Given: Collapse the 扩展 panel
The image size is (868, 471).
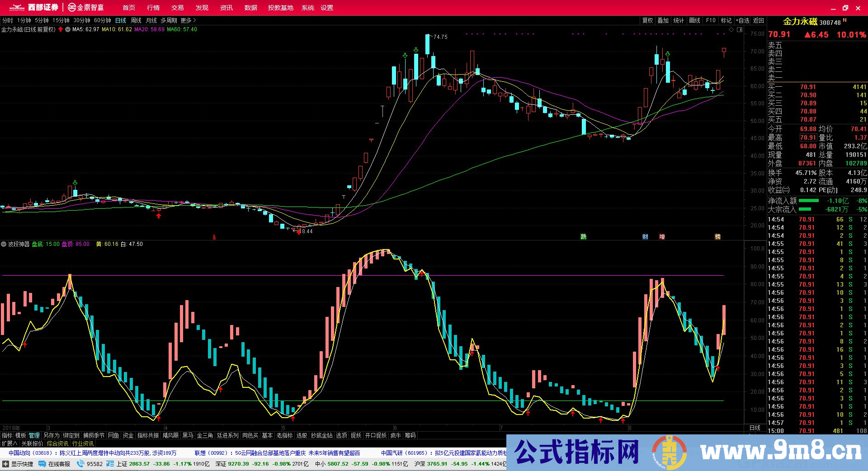Looking at the screenshot, I should point(9,443).
